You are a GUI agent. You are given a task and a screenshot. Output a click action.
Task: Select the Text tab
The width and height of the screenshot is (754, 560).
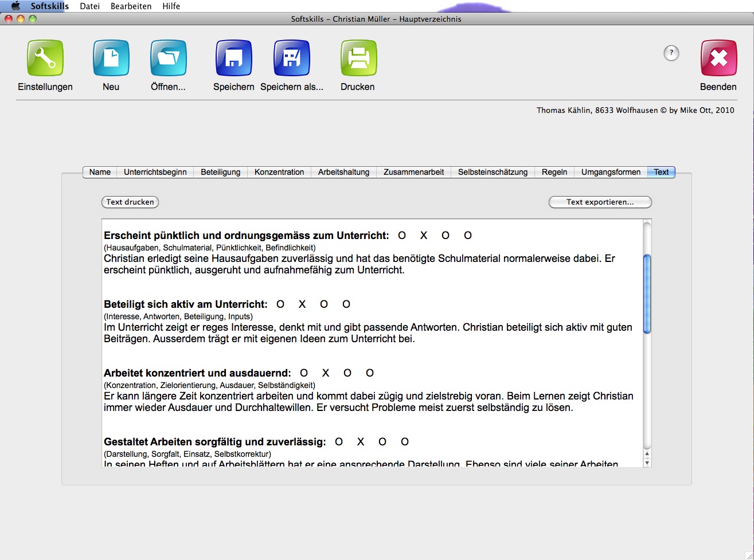point(662,172)
